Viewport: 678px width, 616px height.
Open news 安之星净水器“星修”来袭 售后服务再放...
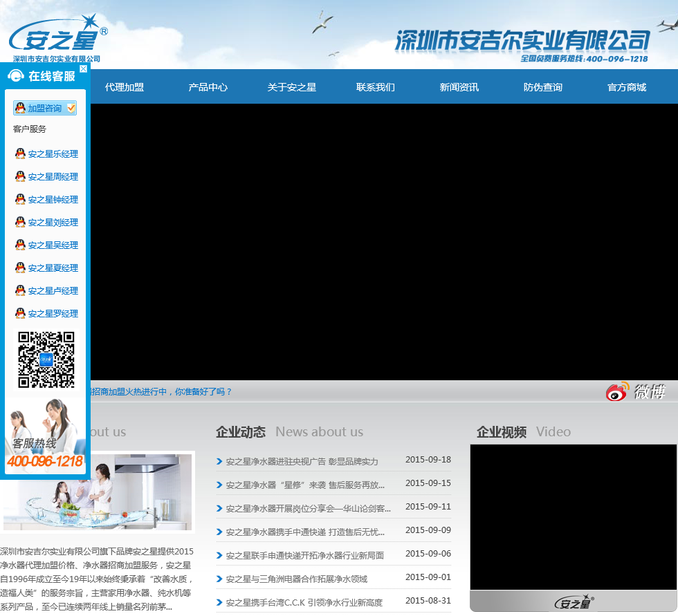pyautogui.click(x=305, y=485)
